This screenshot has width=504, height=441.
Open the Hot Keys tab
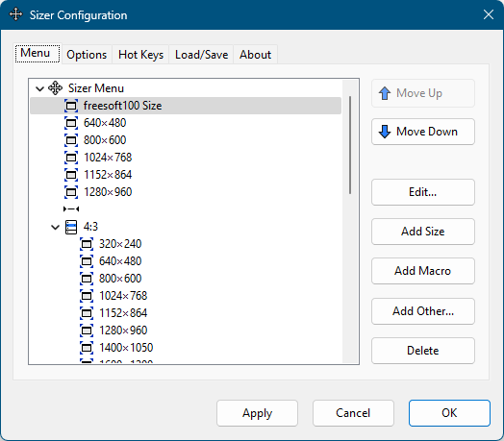coord(140,55)
